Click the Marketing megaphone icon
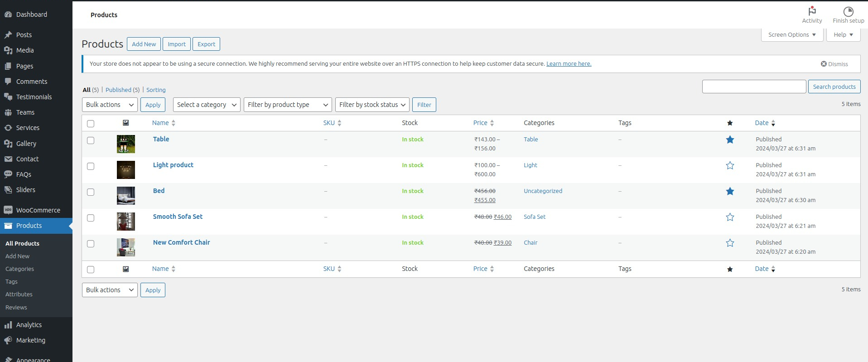The height and width of the screenshot is (362, 868). (8, 340)
